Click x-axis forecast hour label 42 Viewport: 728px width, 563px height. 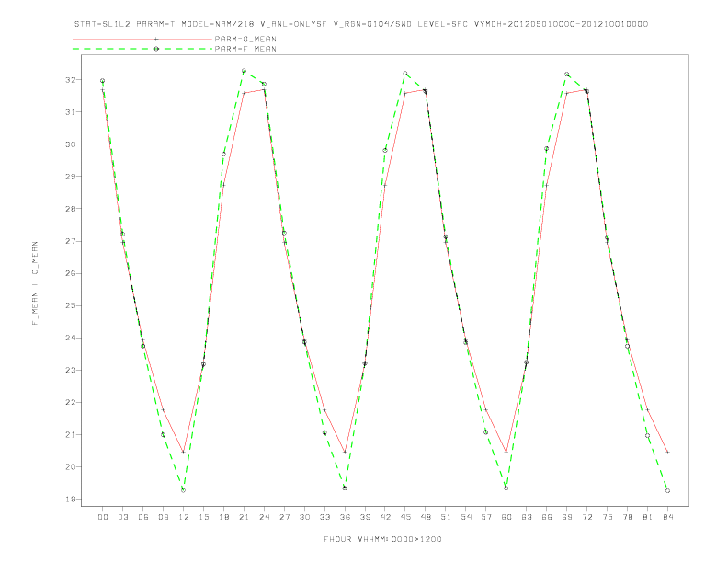[385, 517]
